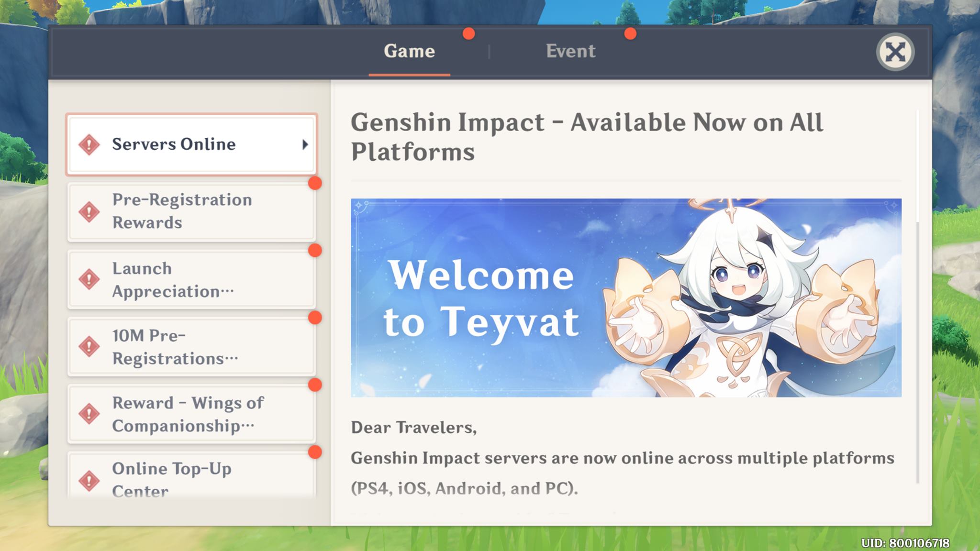
Task: Open the 10M Pre-Registrations notice
Action: pyautogui.click(x=191, y=346)
